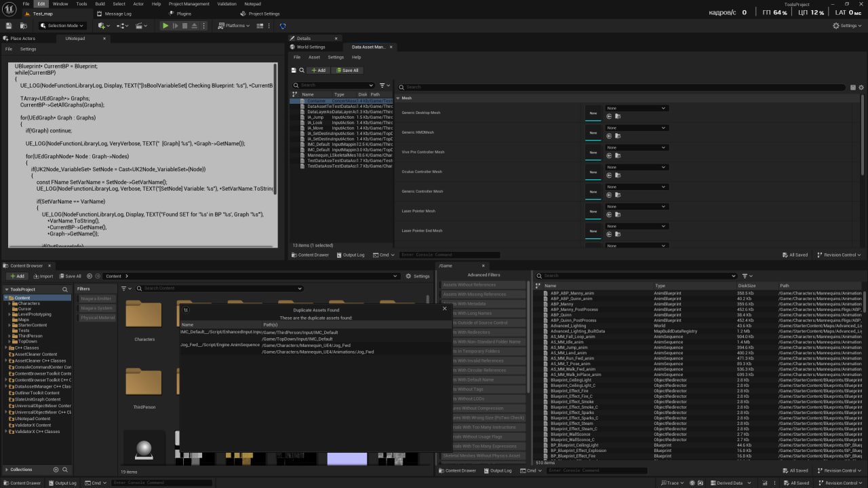868x488 pixels.
Task: Open the Generic Desktop Mesh asset dropdown
Action: point(637,108)
